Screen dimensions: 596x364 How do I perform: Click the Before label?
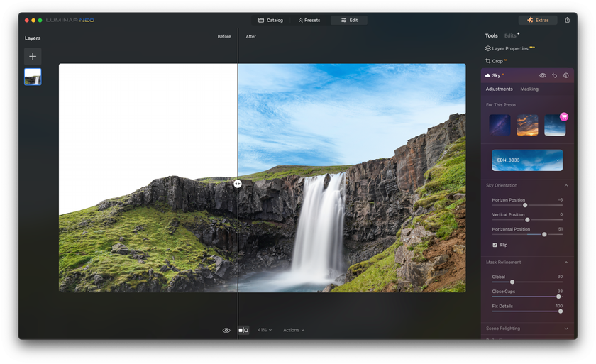[x=224, y=36]
